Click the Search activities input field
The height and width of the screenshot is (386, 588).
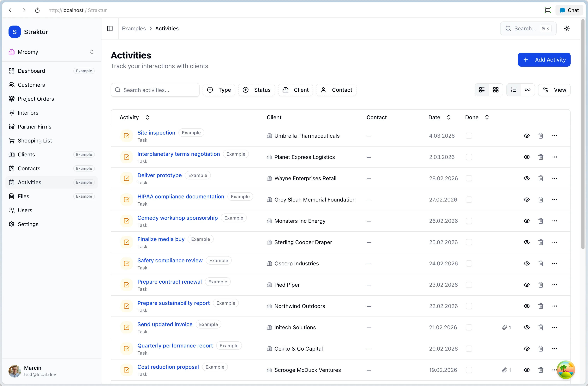click(155, 90)
